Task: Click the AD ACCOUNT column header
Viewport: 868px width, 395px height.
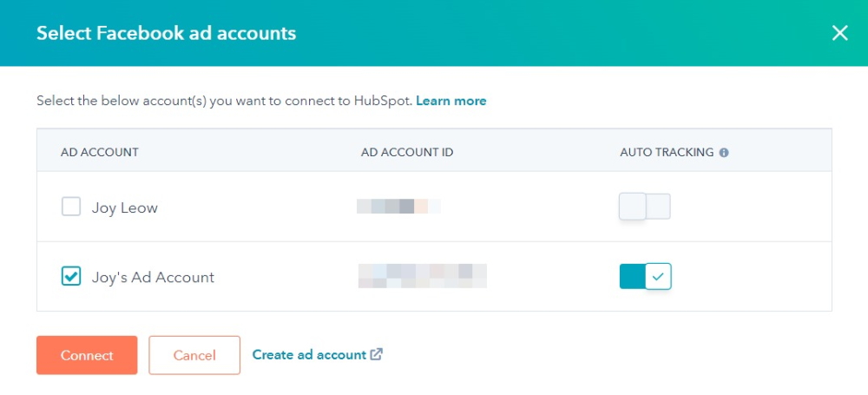Action: click(100, 152)
